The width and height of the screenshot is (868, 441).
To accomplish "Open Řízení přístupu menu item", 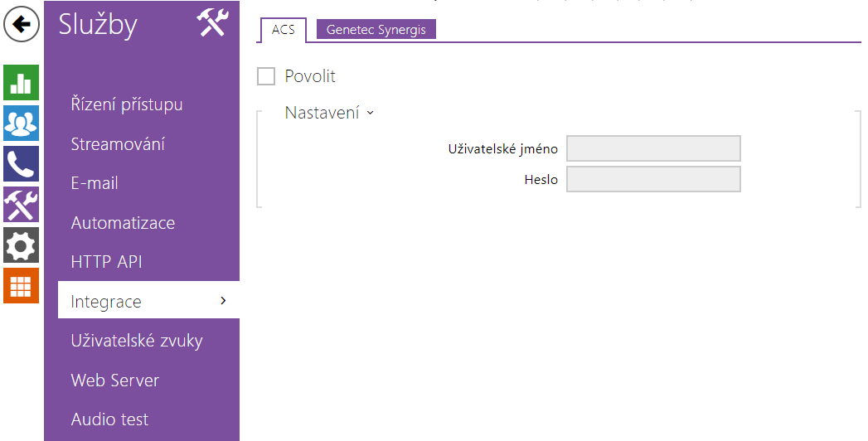I will tap(127, 104).
